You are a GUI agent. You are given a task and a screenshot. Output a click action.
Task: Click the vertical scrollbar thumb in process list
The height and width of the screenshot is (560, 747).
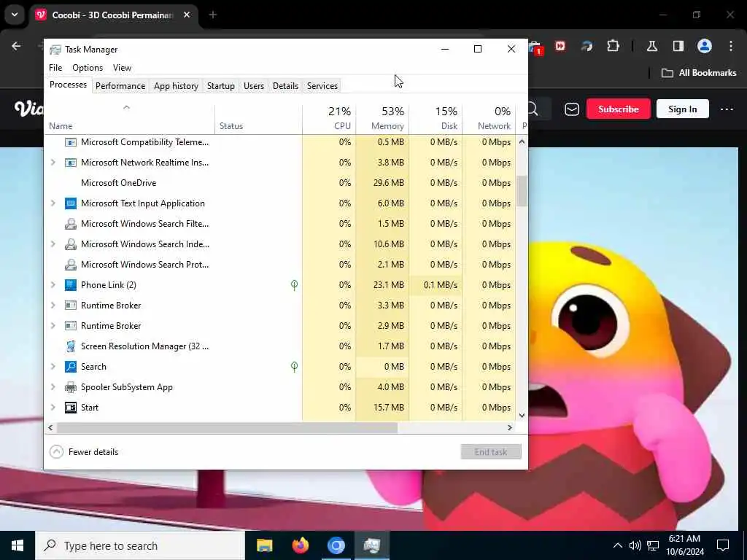(522, 191)
